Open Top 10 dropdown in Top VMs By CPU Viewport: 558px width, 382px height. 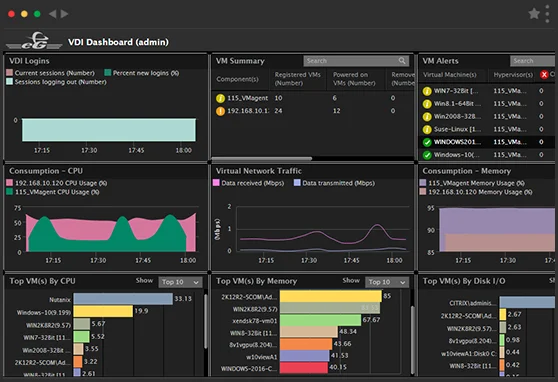pyautogui.click(x=180, y=282)
